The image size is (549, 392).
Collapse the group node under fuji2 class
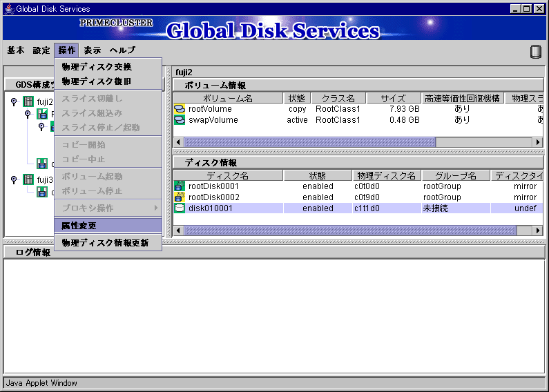coord(41,126)
